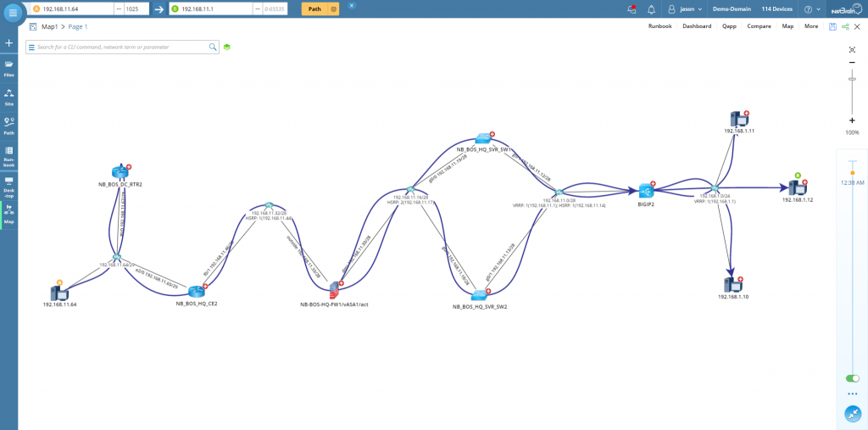Click the 192.168.11.32/28 subnet node
The width and height of the screenshot is (868, 430).
coord(269,205)
